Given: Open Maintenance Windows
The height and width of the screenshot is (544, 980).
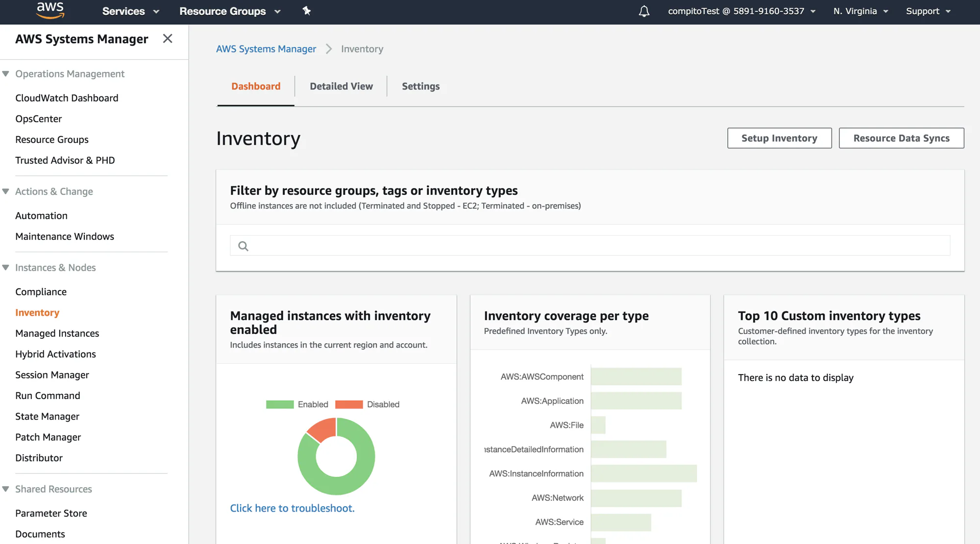Looking at the screenshot, I should pos(65,237).
